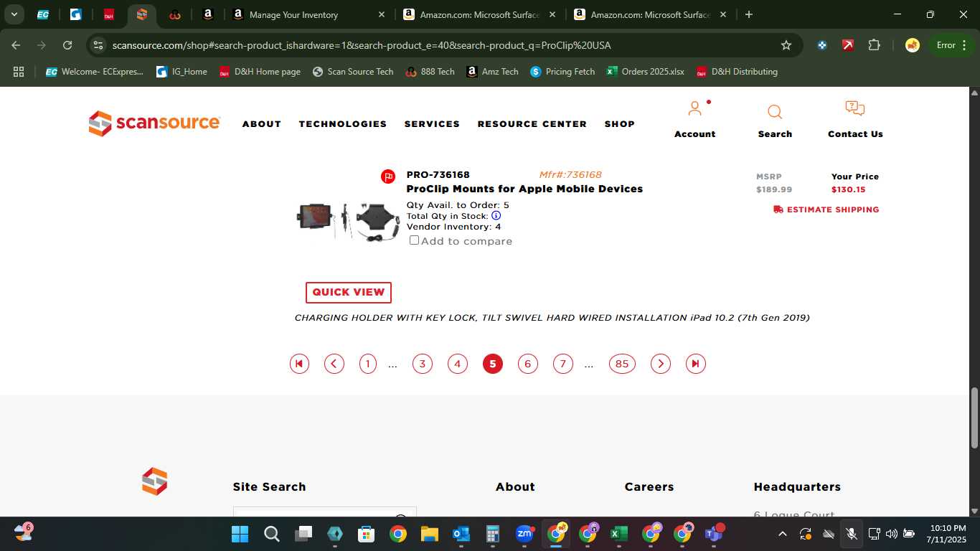Open Amz Tech bookmark

pos(492,72)
